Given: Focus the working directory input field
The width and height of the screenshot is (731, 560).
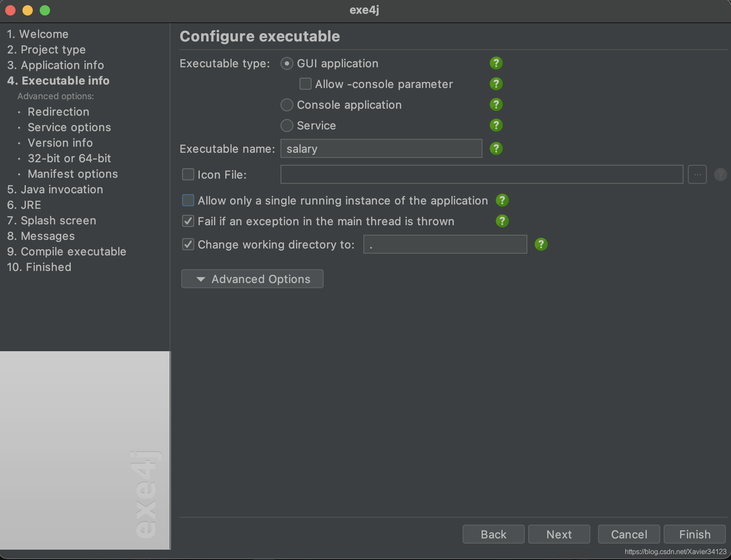Looking at the screenshot, I should (x=445, y=244).
